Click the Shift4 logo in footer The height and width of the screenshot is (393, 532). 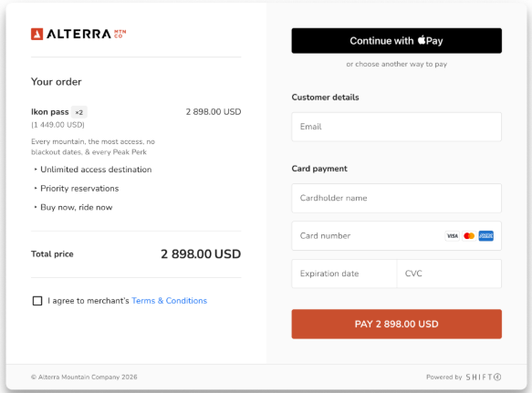click(x=484, y=377)
